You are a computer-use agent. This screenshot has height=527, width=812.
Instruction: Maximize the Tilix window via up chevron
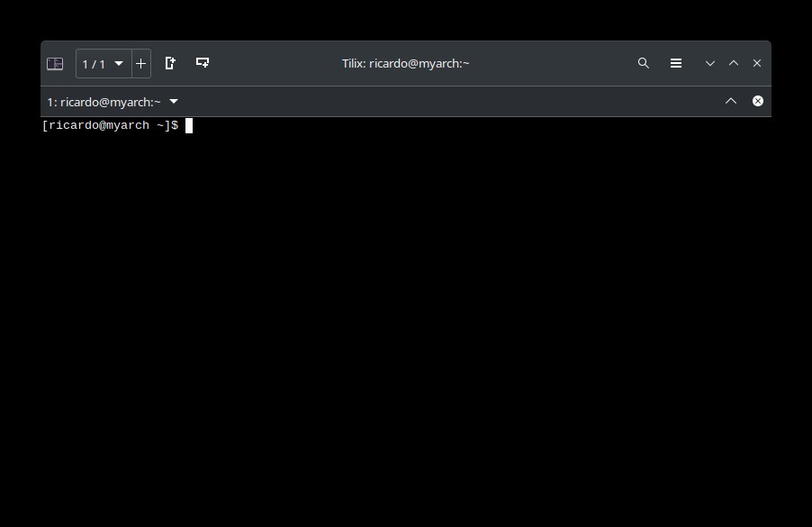734,63
